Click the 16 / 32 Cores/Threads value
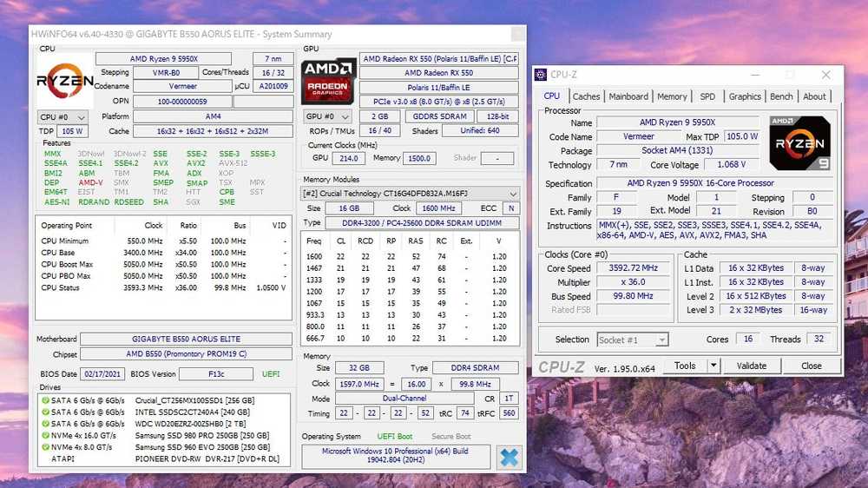 (x=273, y=73)
